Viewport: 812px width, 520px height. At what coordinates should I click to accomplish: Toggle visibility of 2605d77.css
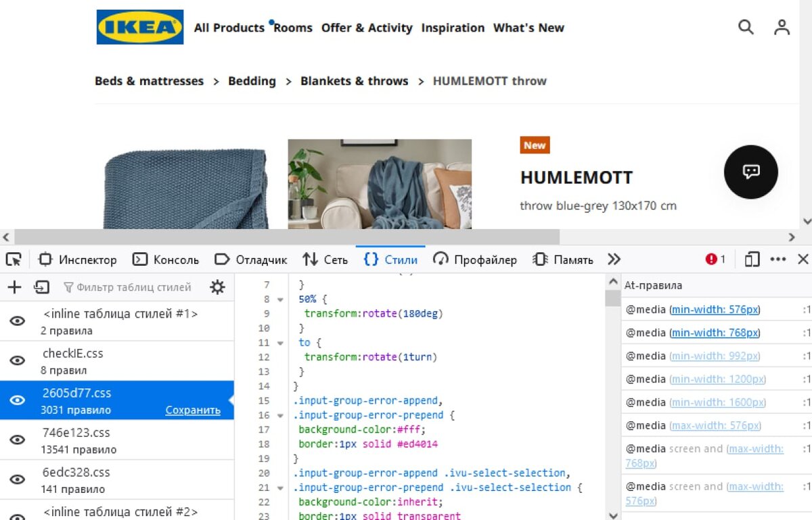point(18,400)
